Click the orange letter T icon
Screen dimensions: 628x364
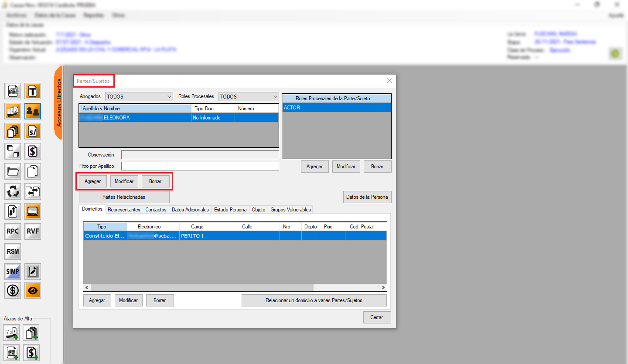[33, 91]
